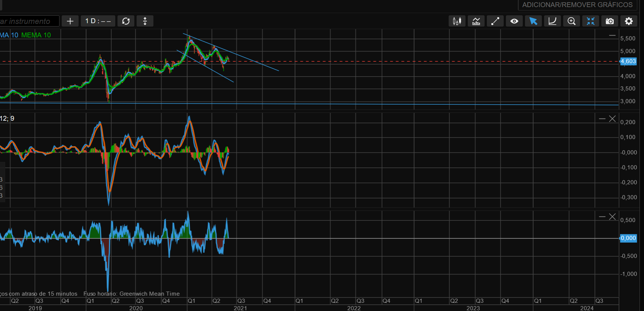This screenshot has height=311, width=644.
Task: Click the vertical auto-scale arrows button
Action: 145,21
